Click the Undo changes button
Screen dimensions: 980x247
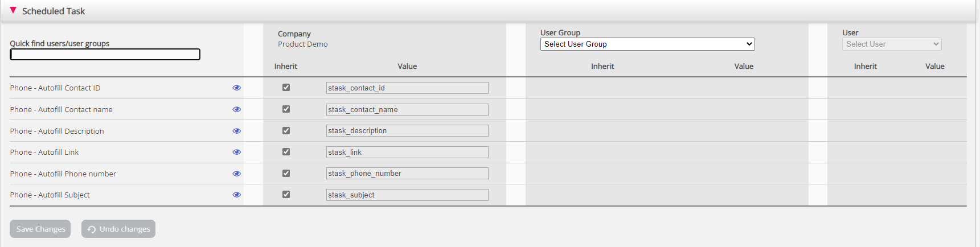click(x=118, y=229)
